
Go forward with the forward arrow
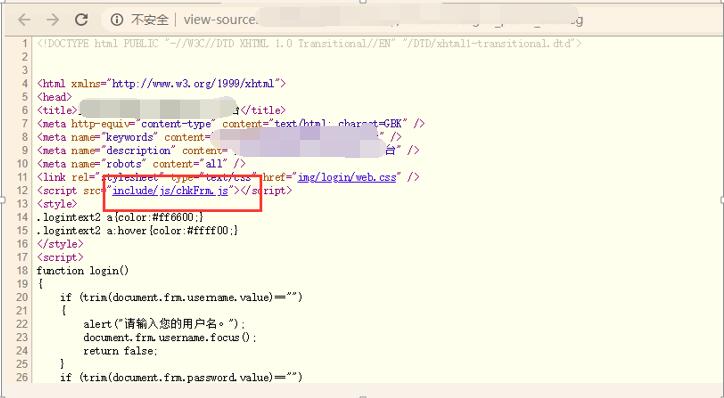[x=53, y=19]
